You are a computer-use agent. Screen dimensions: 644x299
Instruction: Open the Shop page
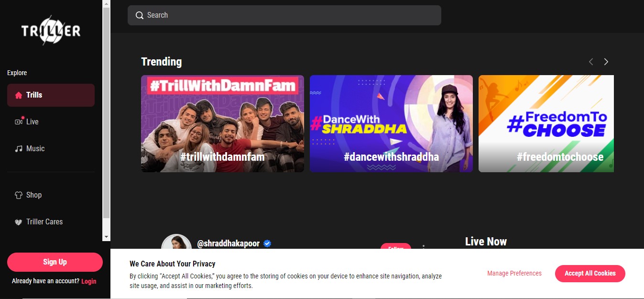(51, 195)
